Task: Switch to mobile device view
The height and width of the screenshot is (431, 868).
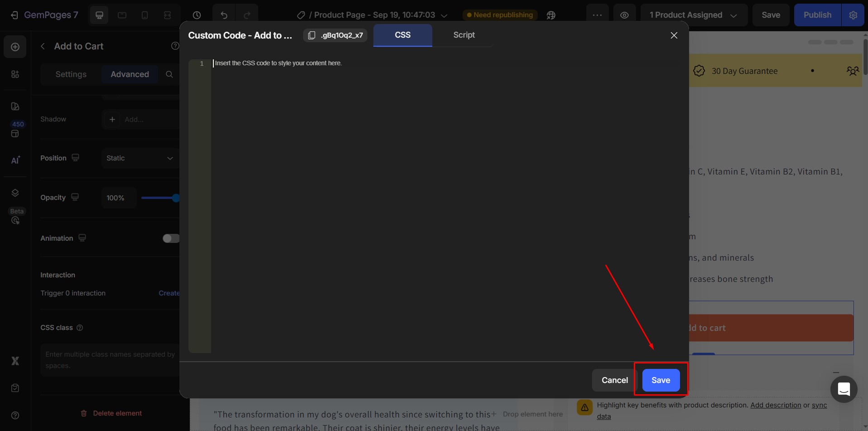Action: coord(145,15)
